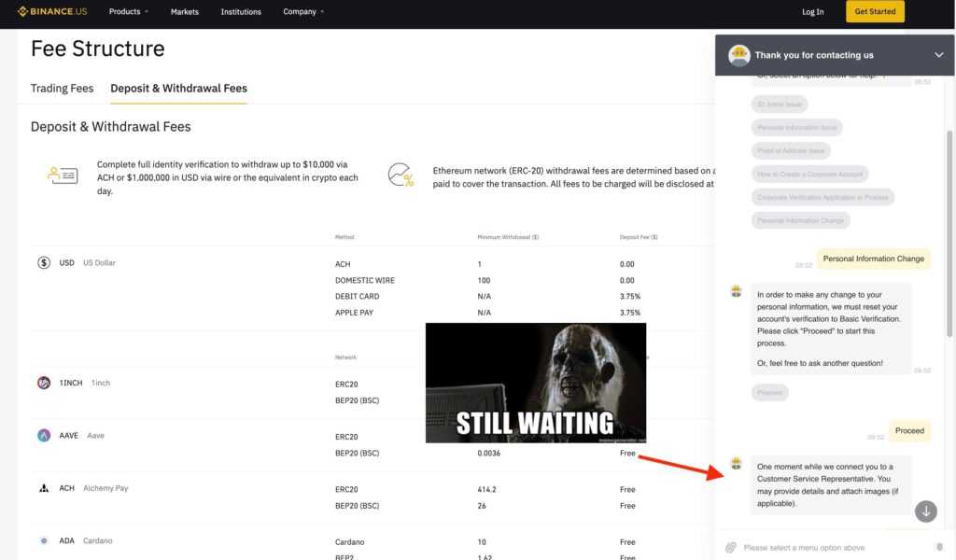Click the Get Started button

pyautogui.click(x=875, y=12)
